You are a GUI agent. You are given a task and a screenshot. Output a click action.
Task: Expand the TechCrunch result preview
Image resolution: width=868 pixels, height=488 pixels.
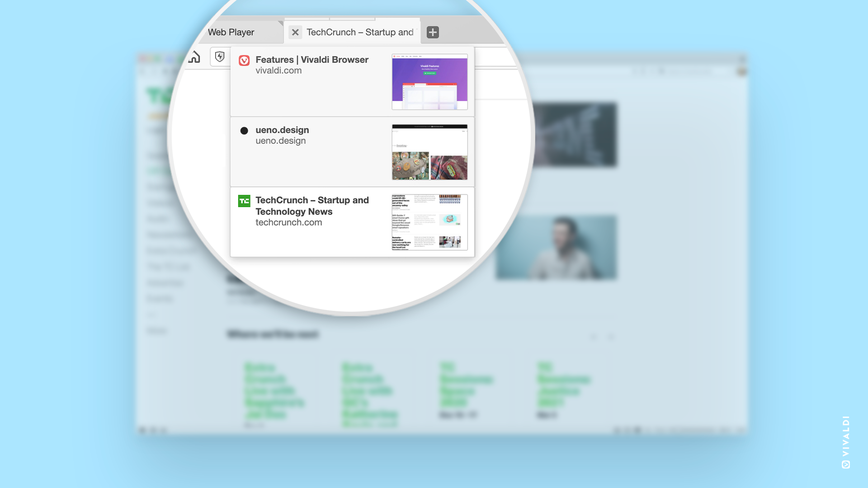point(429,221)
